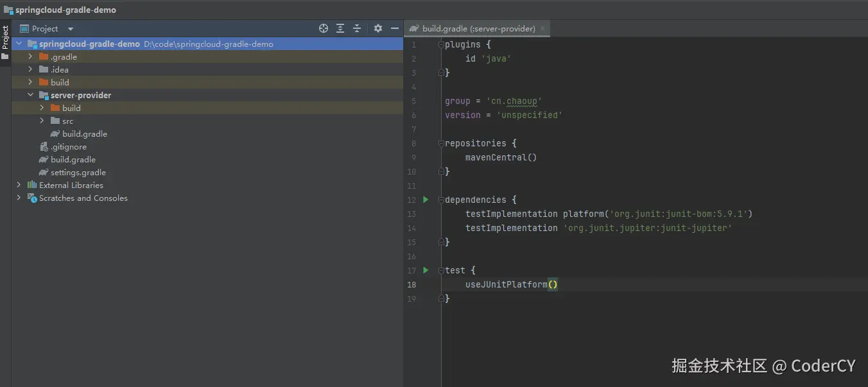Select the server-provider module row
The image size is (868, 387).
point(207,95)
